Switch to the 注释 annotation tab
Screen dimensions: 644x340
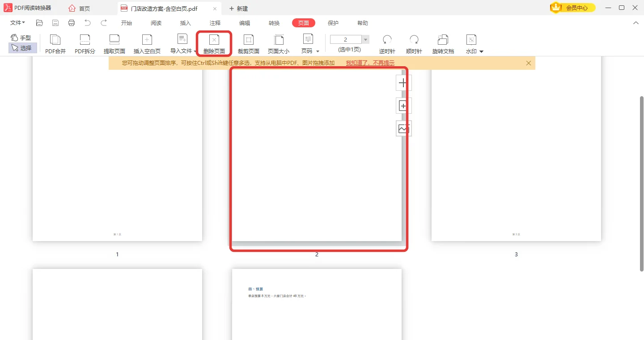point(215,23)
